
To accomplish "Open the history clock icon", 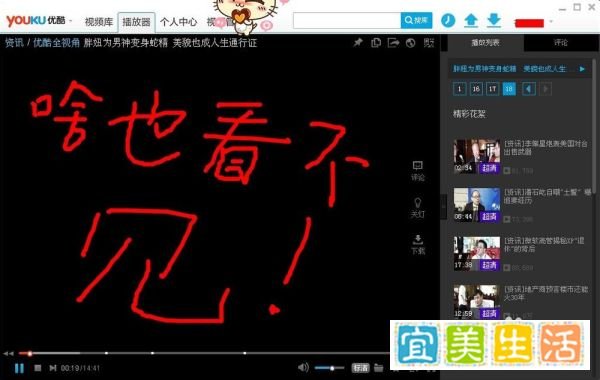I will pyautogui.click(x=448, y=20).
